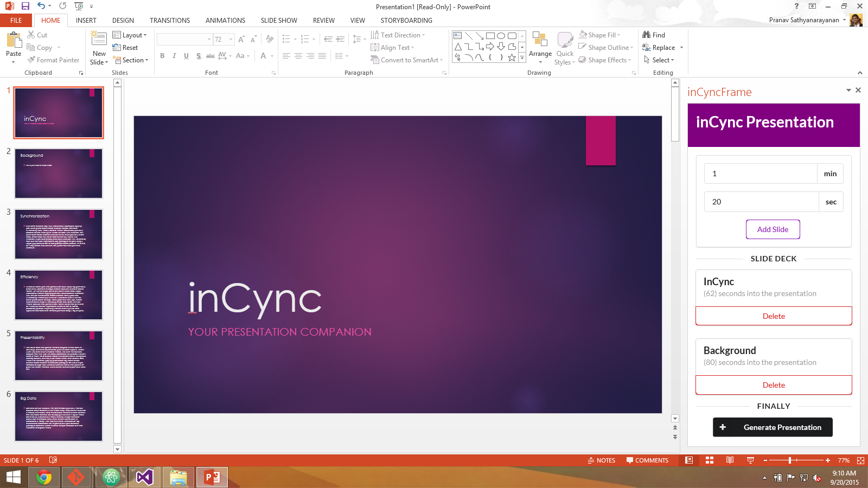Switch to the INSERT tab
The image size is (868, 488).
86,20
